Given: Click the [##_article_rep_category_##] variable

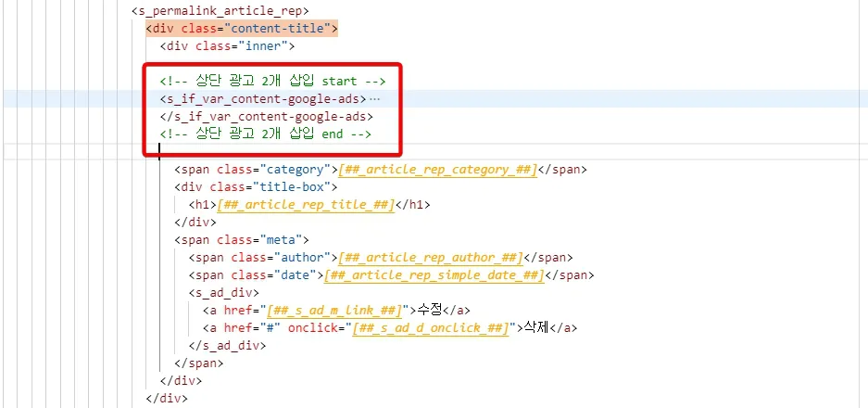Looking at the screenshot, I should [438, 169].
